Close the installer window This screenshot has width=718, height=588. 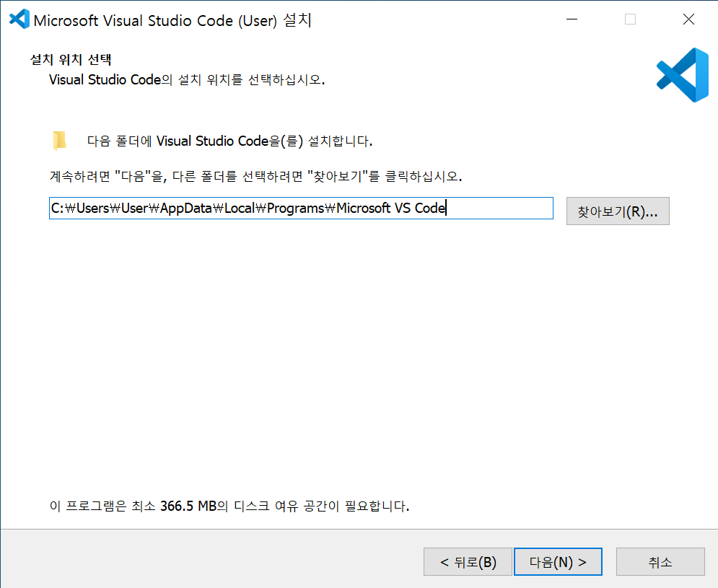[x=688, y=19]
